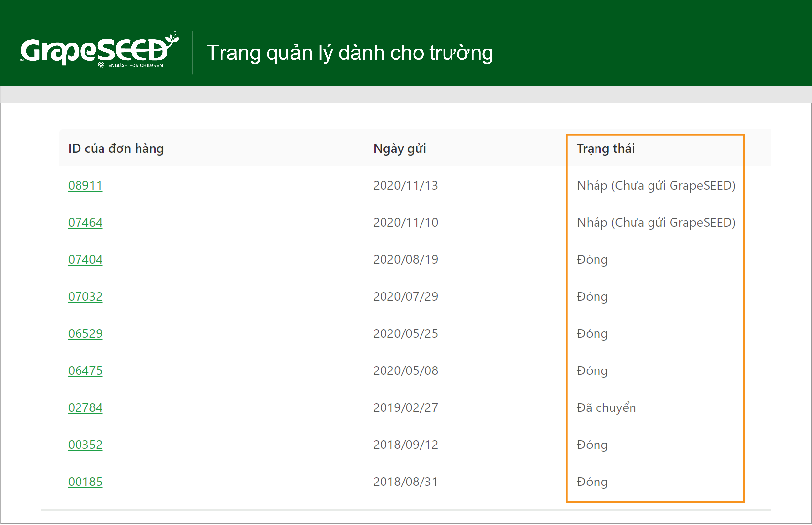This screenshot has width=812, height=525.
Task: Click the 'Nháp' status of order 07464
Action: (x=656, y=223)
